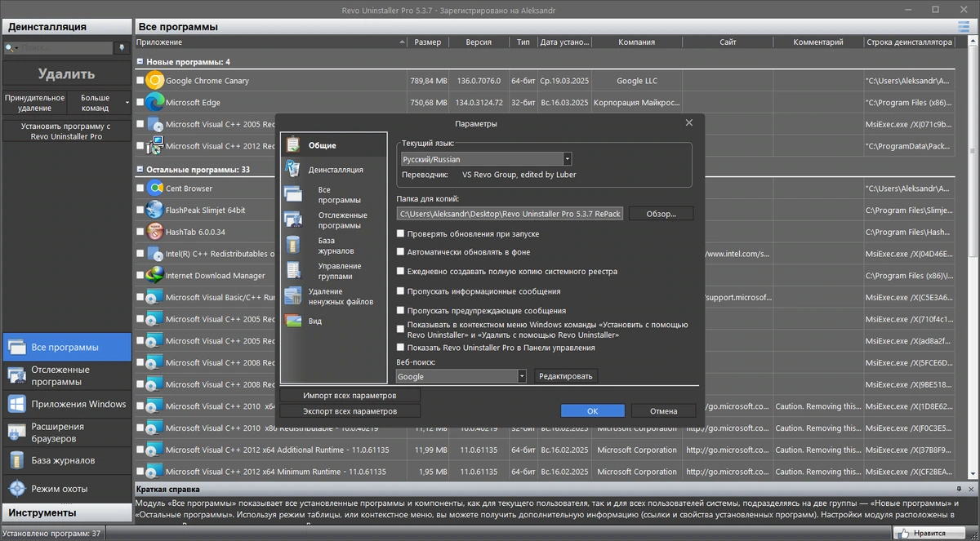Pin the Краткая справка help panel
The height and width of the screenshot is (541, 980).
point(959,489)
